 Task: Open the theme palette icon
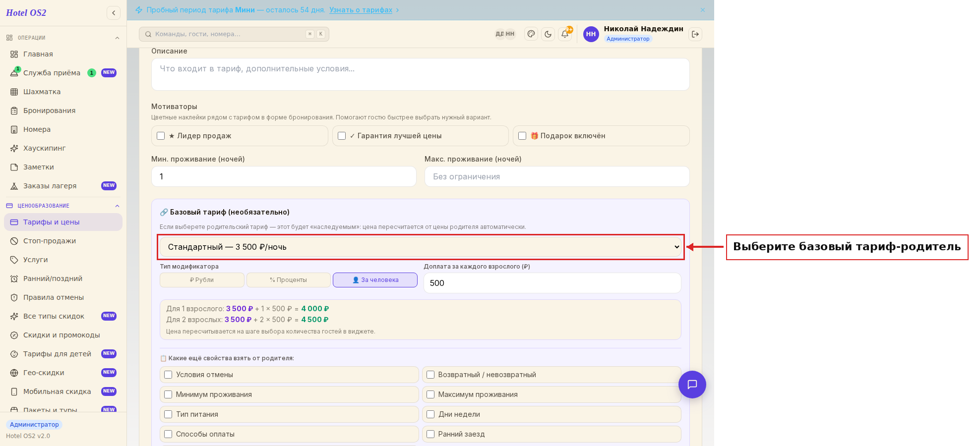pos(531,34)
